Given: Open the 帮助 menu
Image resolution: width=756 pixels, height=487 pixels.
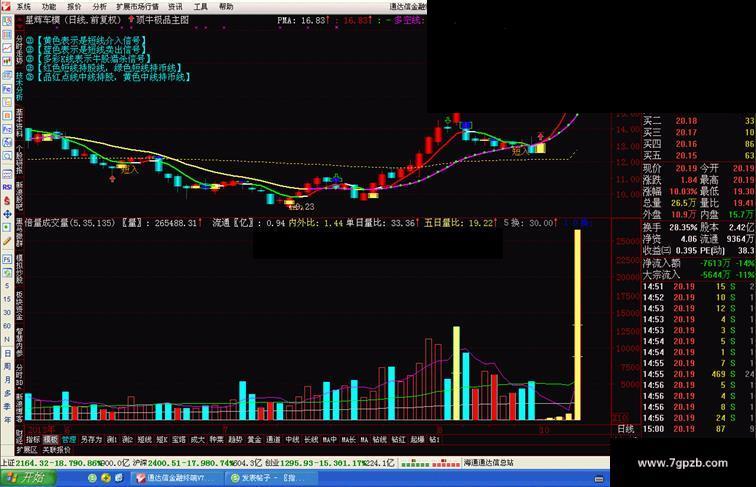Looking at the screenshot, I should [226, 6].
